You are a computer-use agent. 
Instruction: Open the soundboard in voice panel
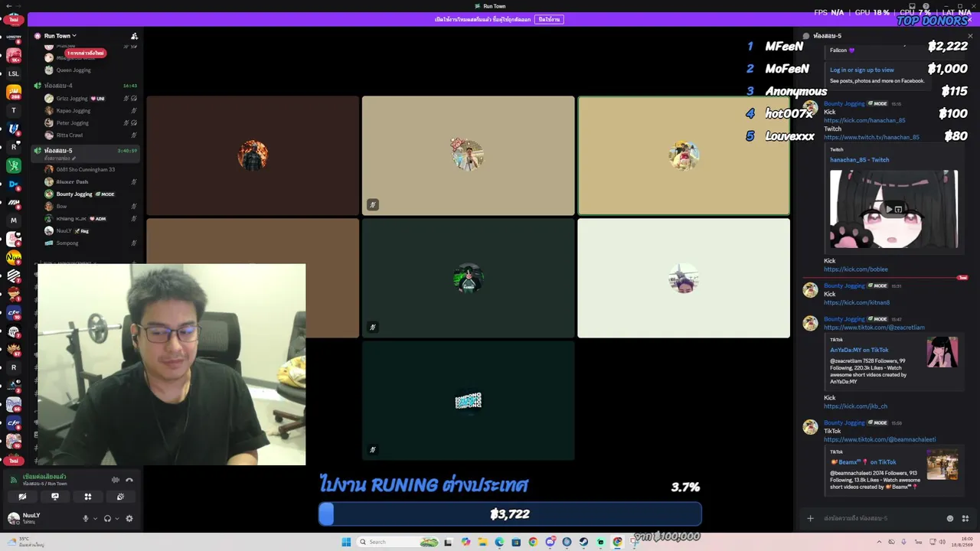[120, 497]
